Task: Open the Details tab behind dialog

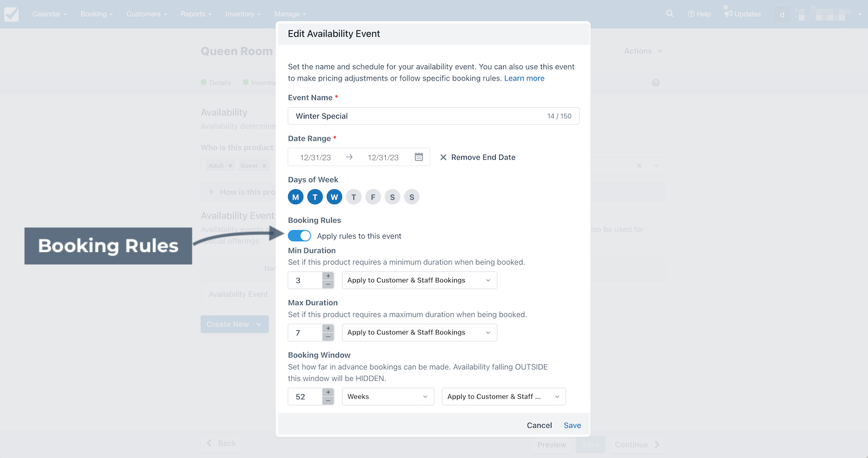Action: pos(216,82)
